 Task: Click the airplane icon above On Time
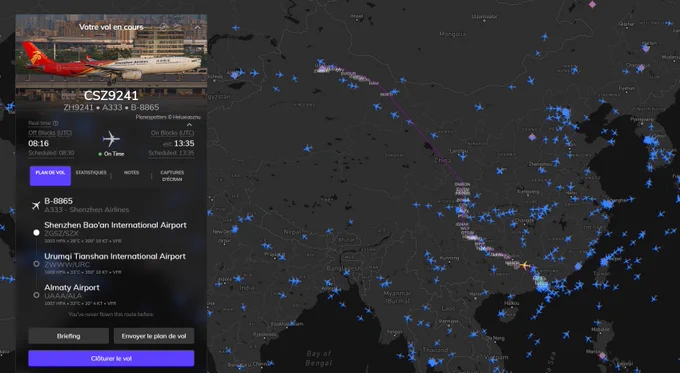tap(111, 139)
